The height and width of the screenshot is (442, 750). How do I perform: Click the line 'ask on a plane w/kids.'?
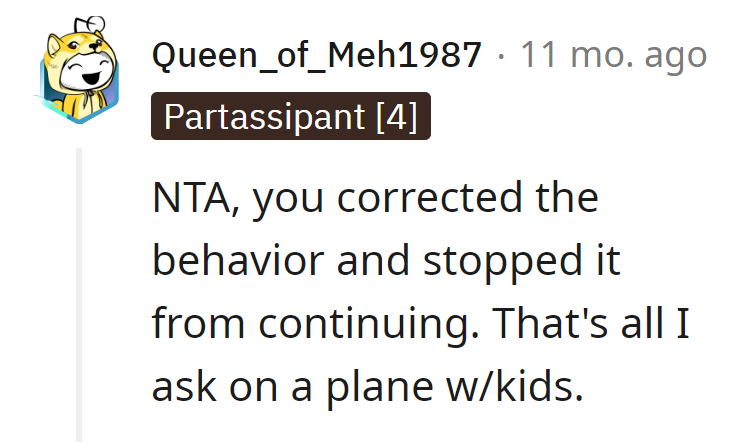click(367, 387)
